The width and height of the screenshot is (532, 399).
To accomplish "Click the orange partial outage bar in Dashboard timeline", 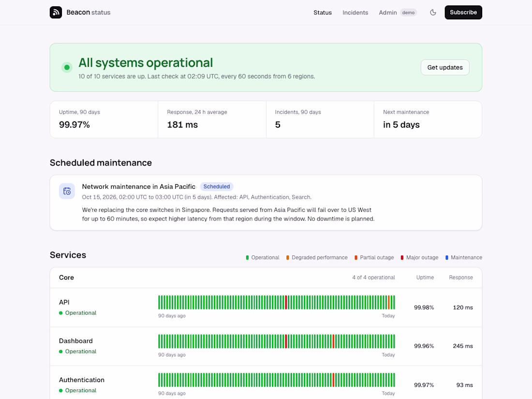I will pyautogui.click(x=334, y=341).
